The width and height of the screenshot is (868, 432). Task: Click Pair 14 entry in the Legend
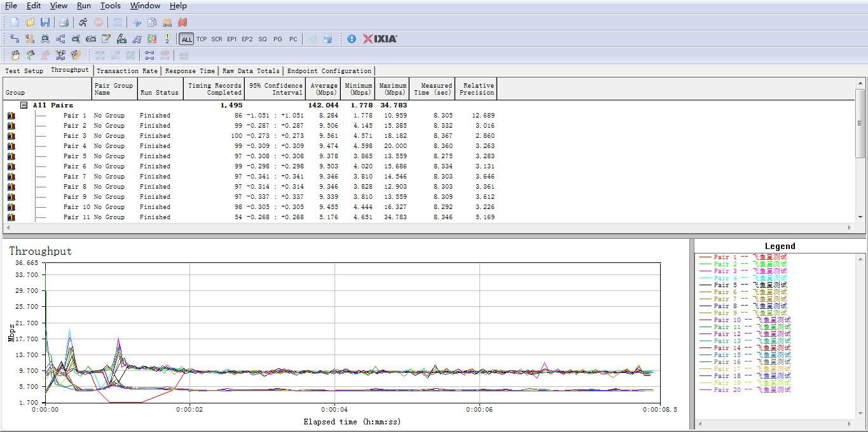click(x=745, y=348)
